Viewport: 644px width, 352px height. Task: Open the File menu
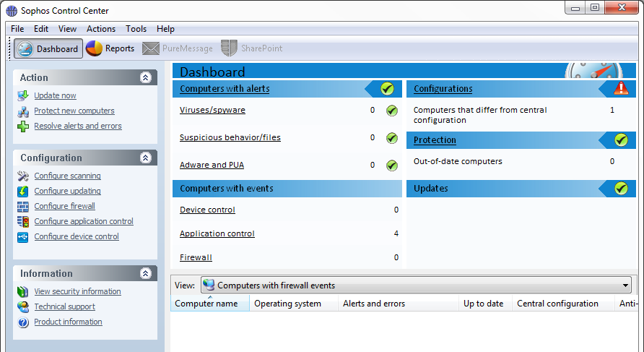[17, 29]
